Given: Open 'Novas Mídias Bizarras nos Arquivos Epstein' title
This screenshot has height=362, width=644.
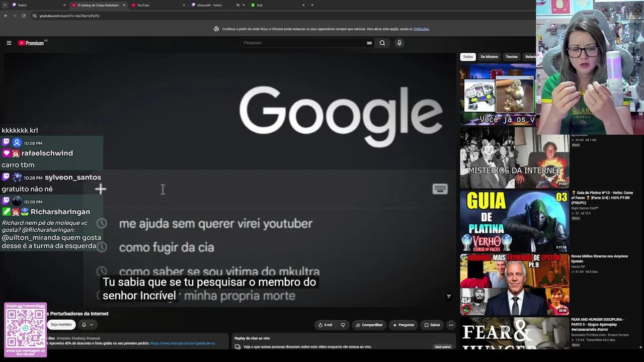Looking at the screenshot, I should click(x=599, y=258).
